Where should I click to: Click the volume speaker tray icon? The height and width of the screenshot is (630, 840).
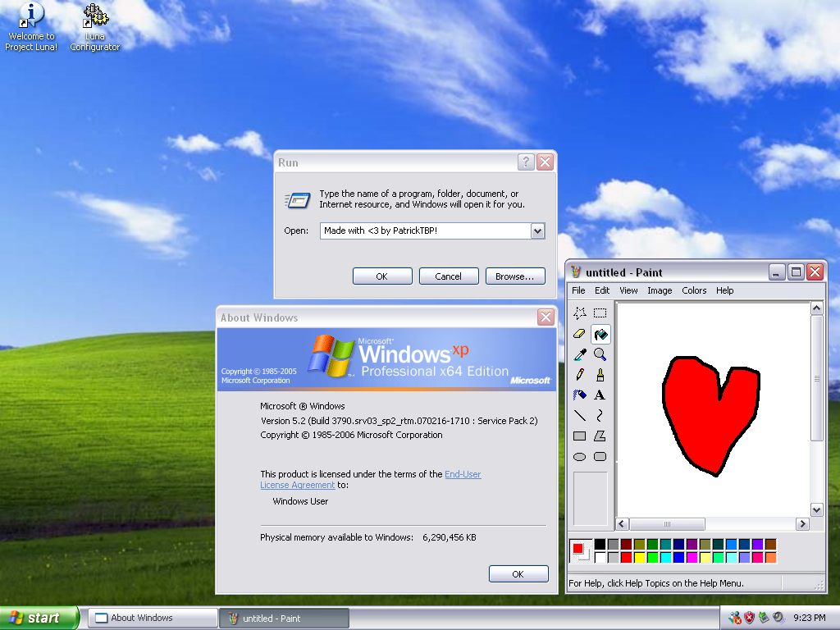coord(778,618)
